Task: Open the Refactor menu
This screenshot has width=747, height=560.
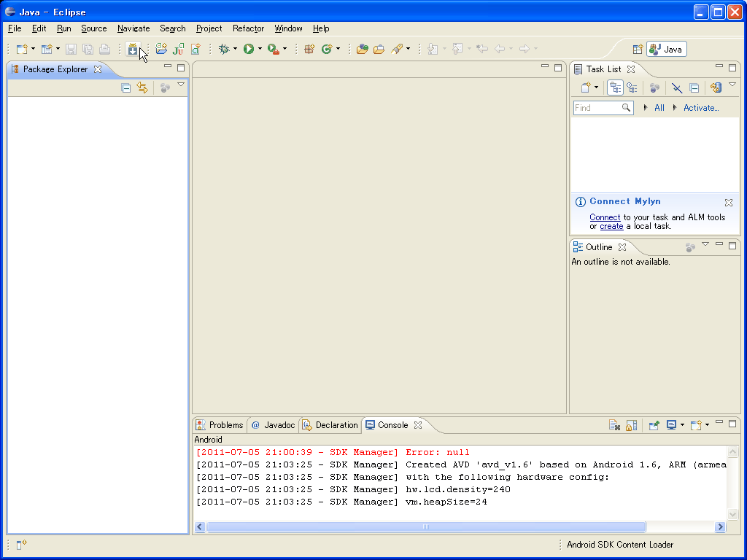Action: tap(248, 28)
